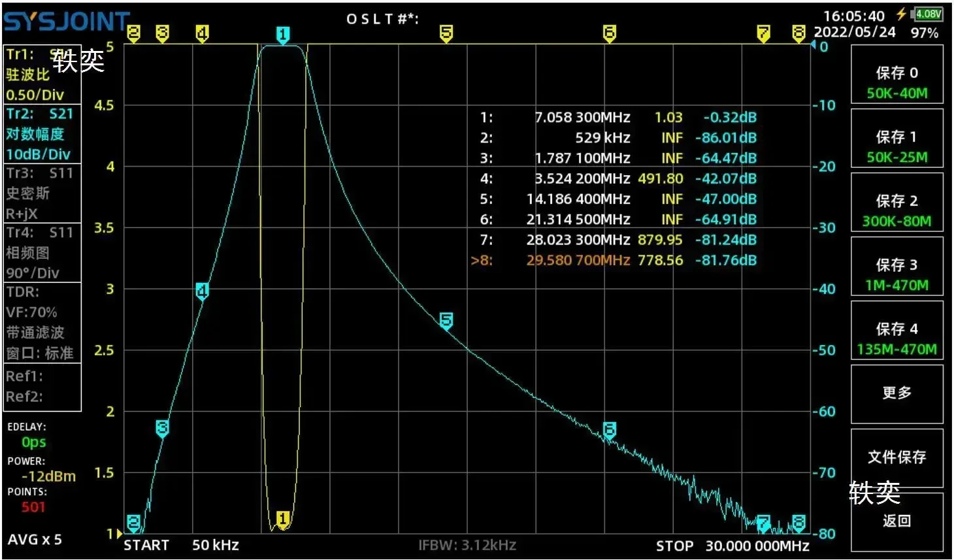Select cyan marker 1 at passband peak
This screenshot has width=954, height=560.
click(282, 35)
